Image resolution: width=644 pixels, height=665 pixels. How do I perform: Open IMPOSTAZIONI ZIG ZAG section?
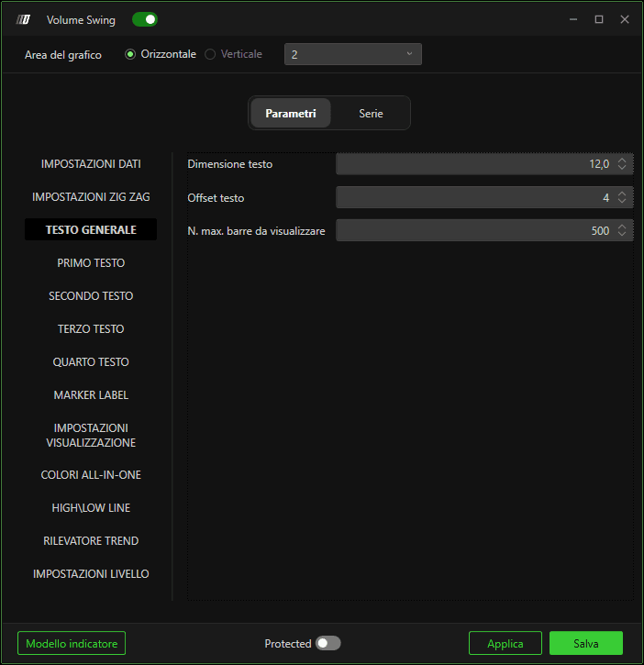click(91, 197)
